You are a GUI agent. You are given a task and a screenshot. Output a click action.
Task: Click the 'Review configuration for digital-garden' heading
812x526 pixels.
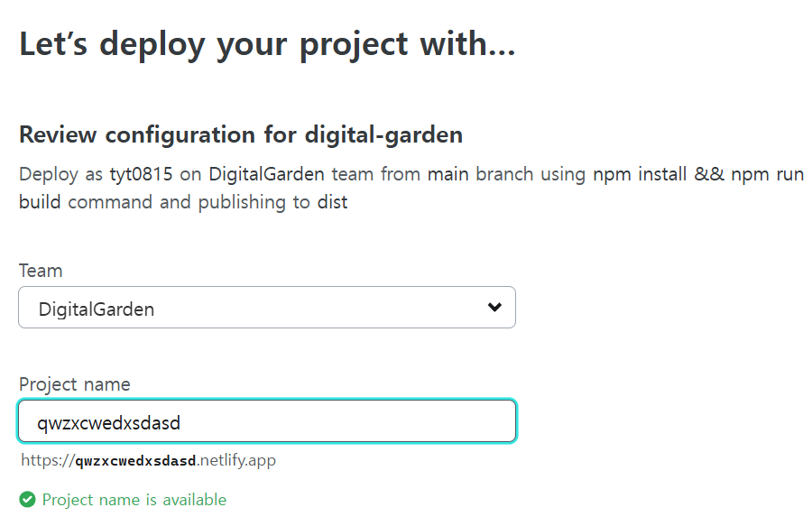pos(241,135)
